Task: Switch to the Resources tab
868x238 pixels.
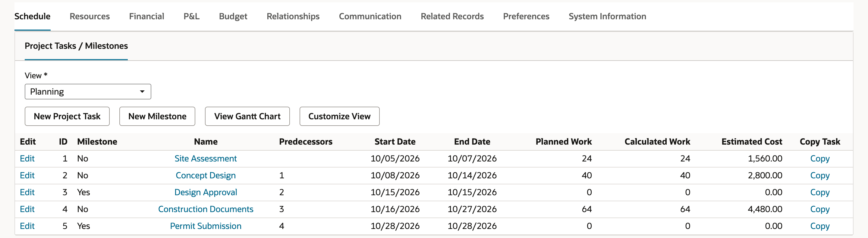Action: tap(90, 16)
